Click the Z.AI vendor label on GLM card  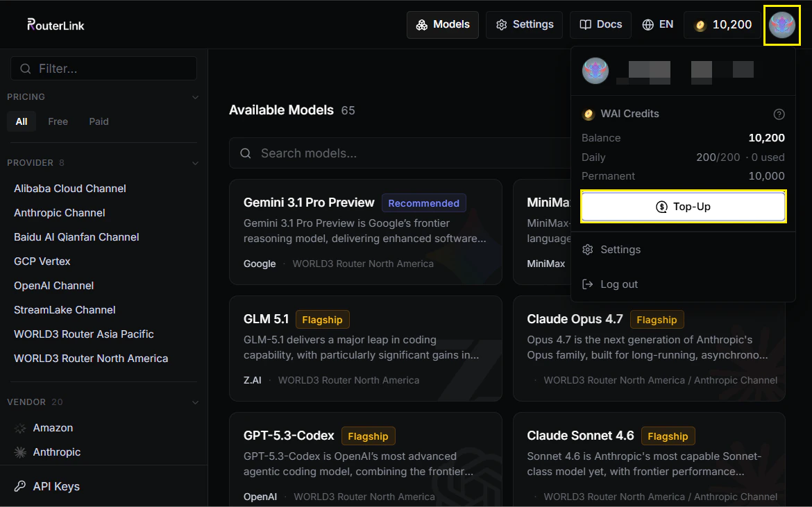[252, 380]
